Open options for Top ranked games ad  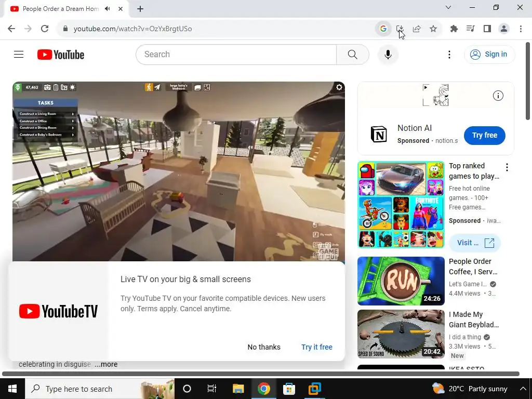click(x=507, y=167)
